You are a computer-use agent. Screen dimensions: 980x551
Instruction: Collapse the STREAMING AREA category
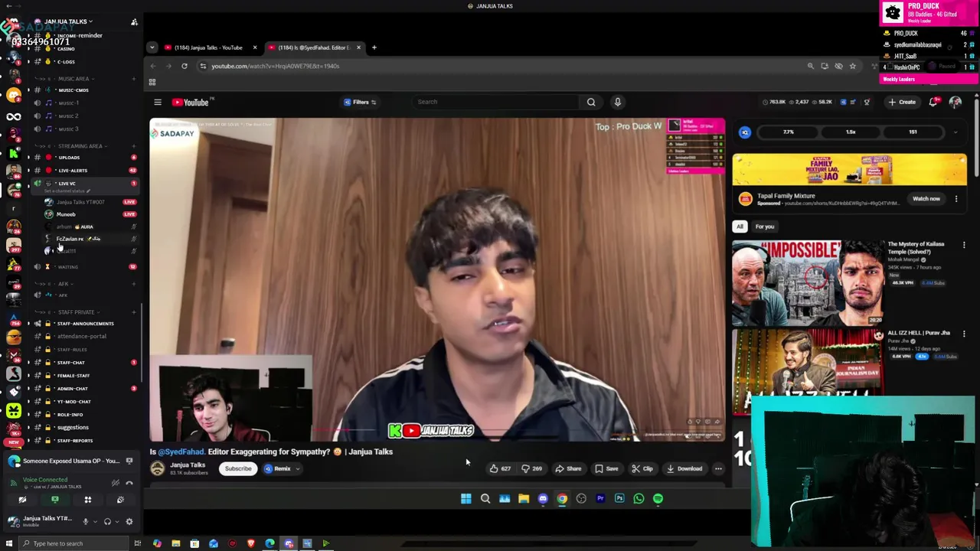pos(80,145)
